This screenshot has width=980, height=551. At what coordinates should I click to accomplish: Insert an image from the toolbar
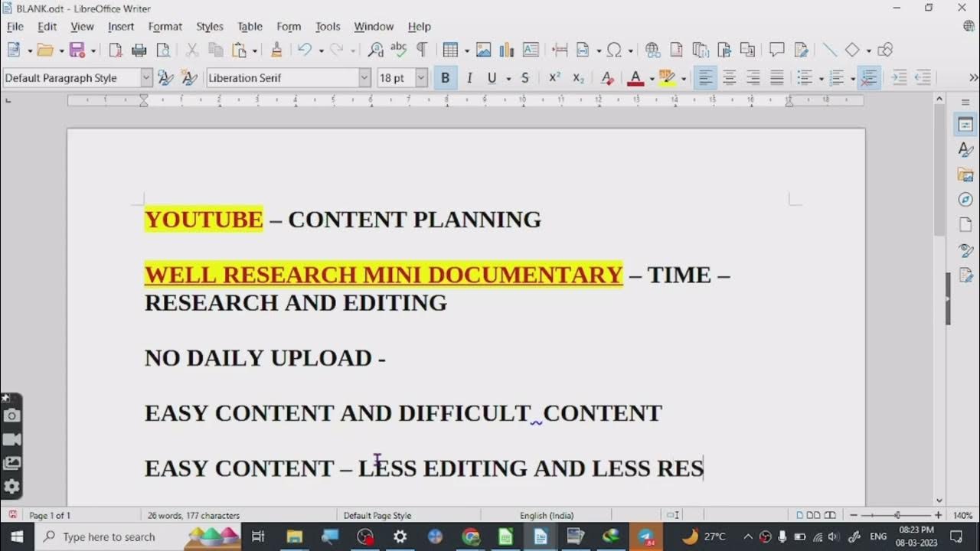pyautogui.click(x=484, y=50)
